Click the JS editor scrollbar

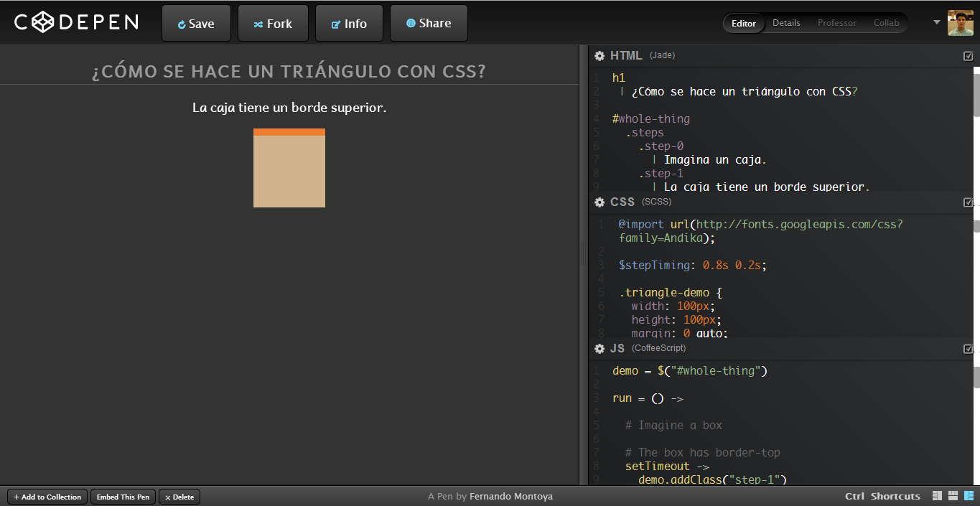tap(976, 377)
